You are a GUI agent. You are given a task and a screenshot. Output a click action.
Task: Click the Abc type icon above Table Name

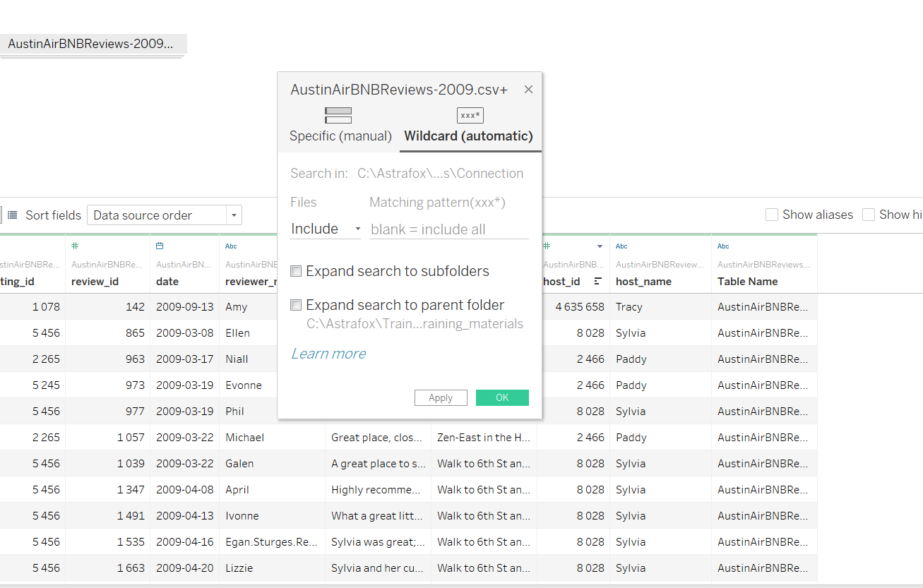[x=723, y=246]
